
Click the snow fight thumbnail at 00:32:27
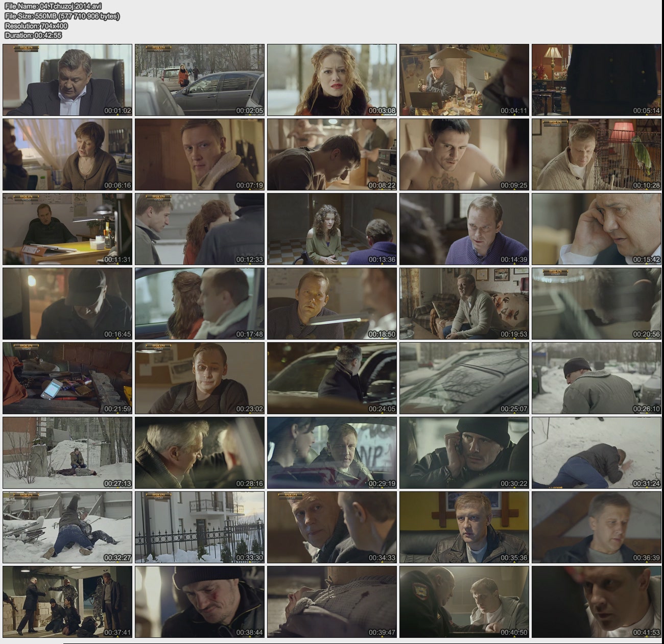[67, 527]
